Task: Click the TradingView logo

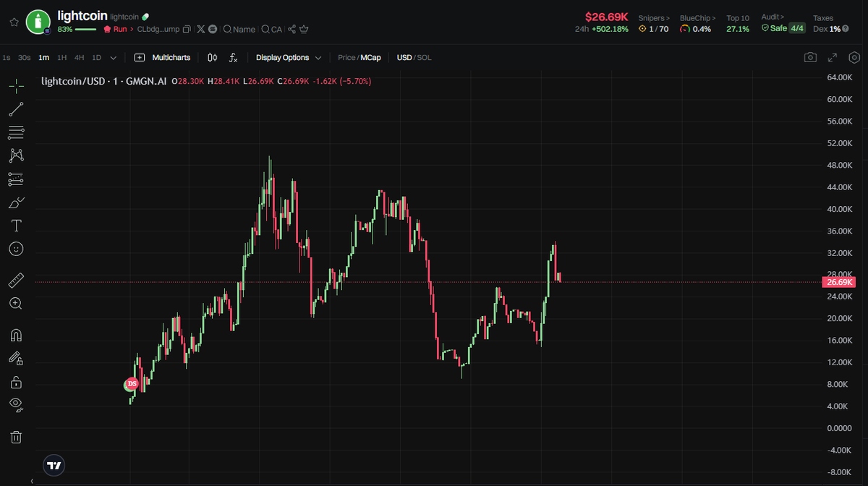Action: click(54, 464)
